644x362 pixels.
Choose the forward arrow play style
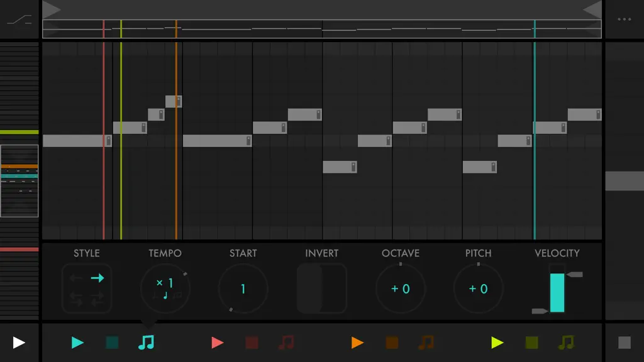(97, 278)
